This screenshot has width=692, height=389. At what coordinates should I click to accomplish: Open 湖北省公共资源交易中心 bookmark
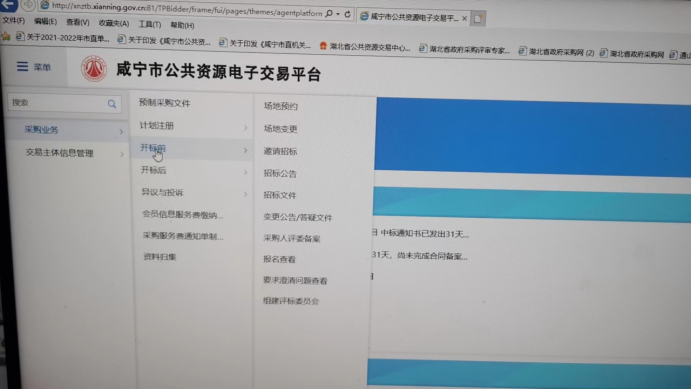click(365, 46)
